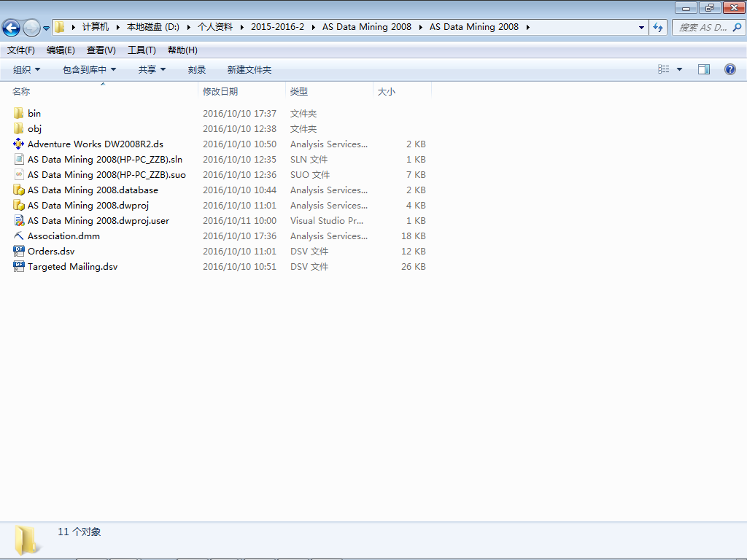
Task: Click the change view icon
Action: click(x=664, y=69)
